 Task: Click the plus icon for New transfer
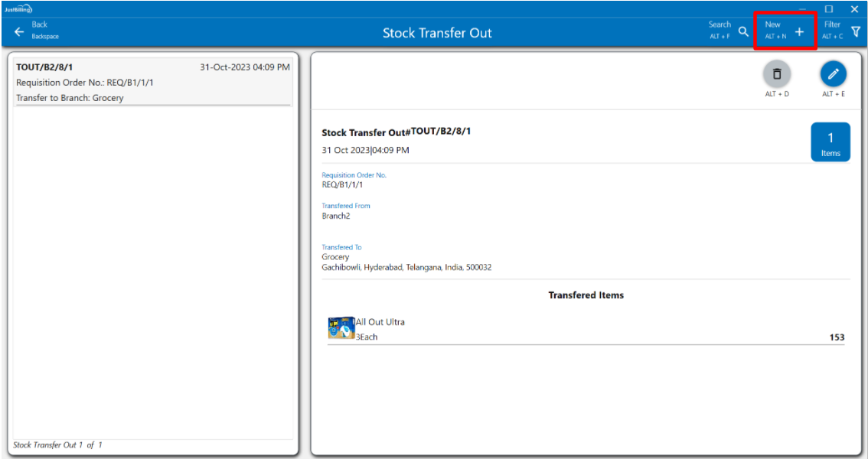coord(799,32)
